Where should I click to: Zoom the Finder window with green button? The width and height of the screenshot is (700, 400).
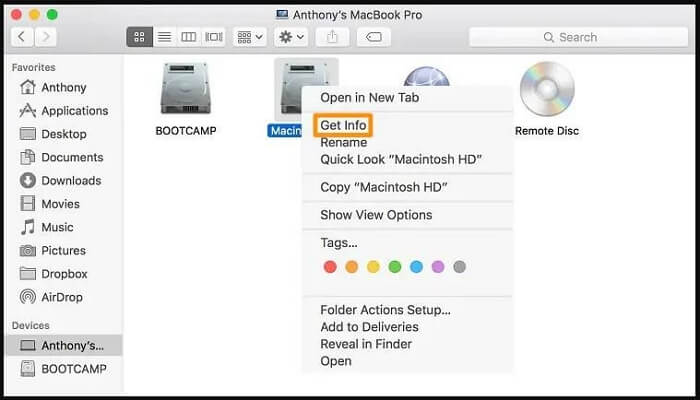52,15
